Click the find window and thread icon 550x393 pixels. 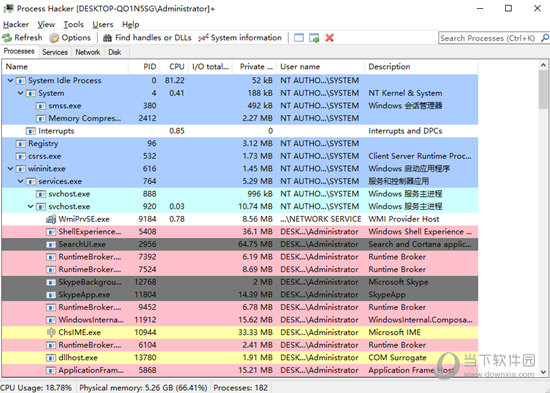[x=314, y=38]
